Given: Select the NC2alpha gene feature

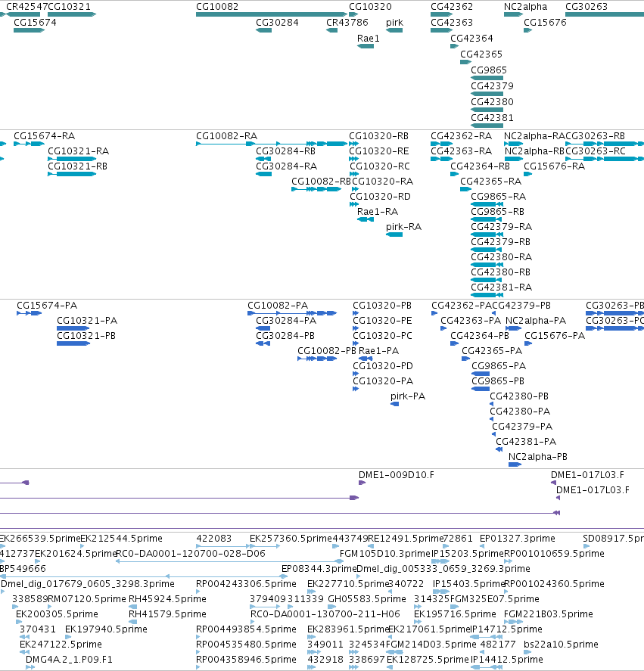Looking at the screenshot, I should tap(513, 14).
